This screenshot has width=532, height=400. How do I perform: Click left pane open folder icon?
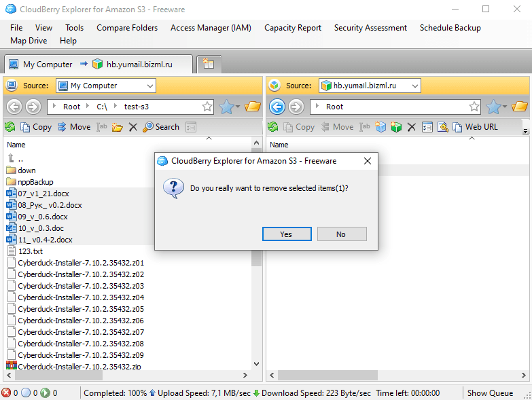[x=253, y=107]
